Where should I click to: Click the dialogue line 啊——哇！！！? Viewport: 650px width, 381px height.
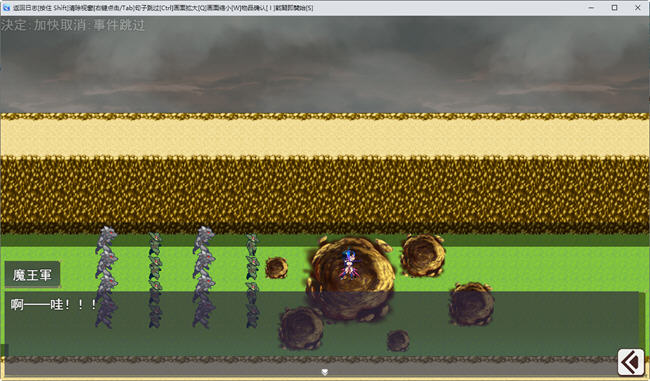(x=53, y=305)
